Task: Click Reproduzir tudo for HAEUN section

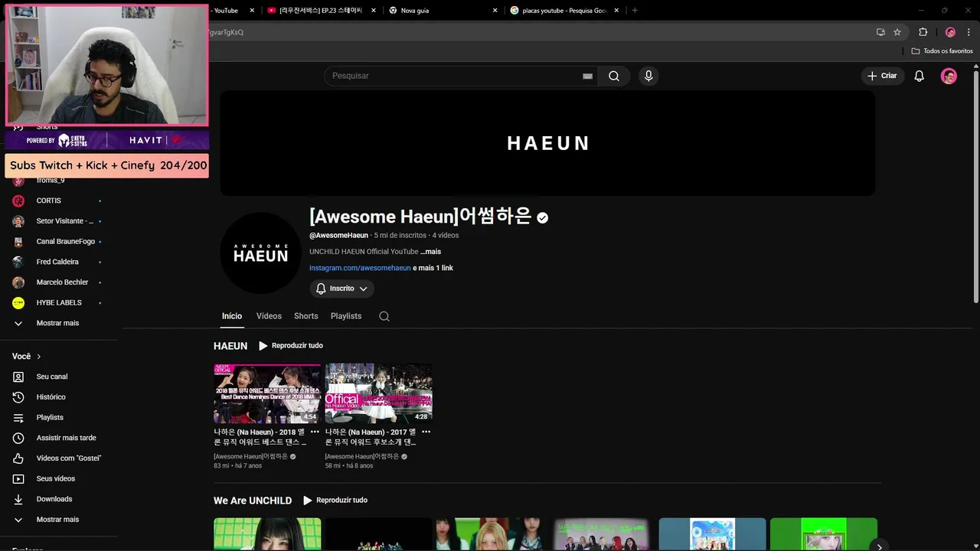Action: [291, 346]
